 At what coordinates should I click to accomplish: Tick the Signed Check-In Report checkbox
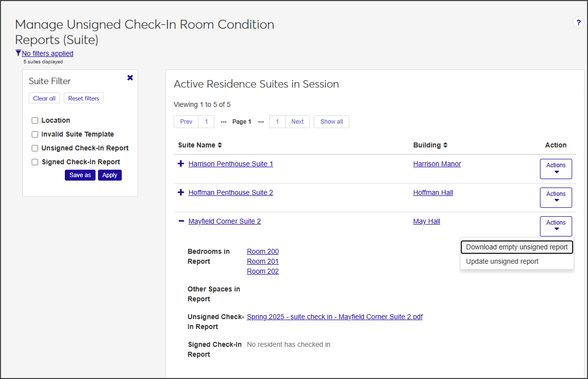point(35,162)
